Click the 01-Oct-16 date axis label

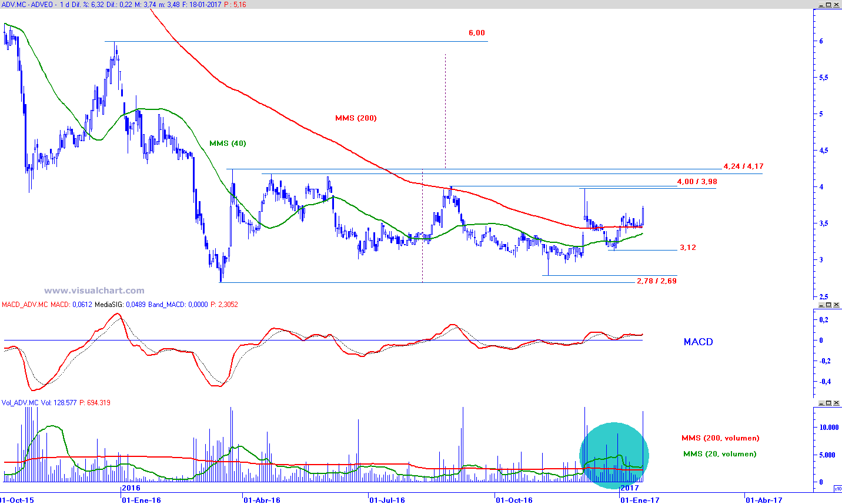(x=514, y=500)
